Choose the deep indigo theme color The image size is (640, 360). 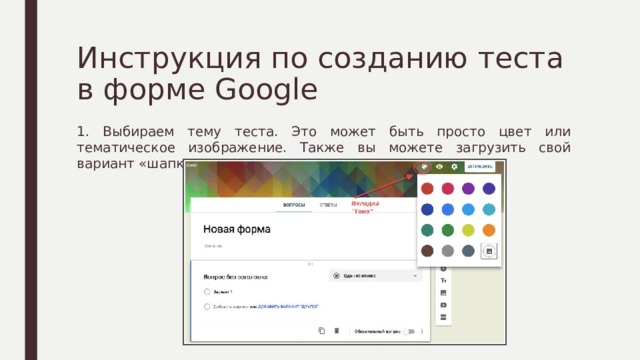tap(489, 189)
